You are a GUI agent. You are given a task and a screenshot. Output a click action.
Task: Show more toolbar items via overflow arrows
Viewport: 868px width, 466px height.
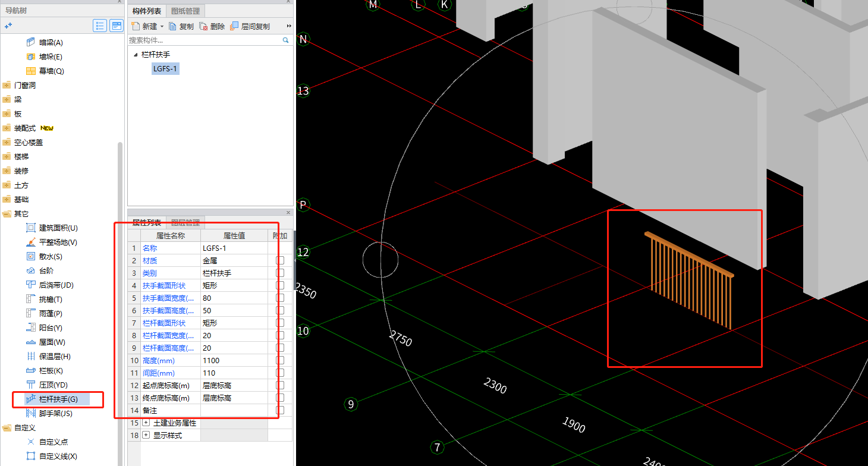click(289, 26)
